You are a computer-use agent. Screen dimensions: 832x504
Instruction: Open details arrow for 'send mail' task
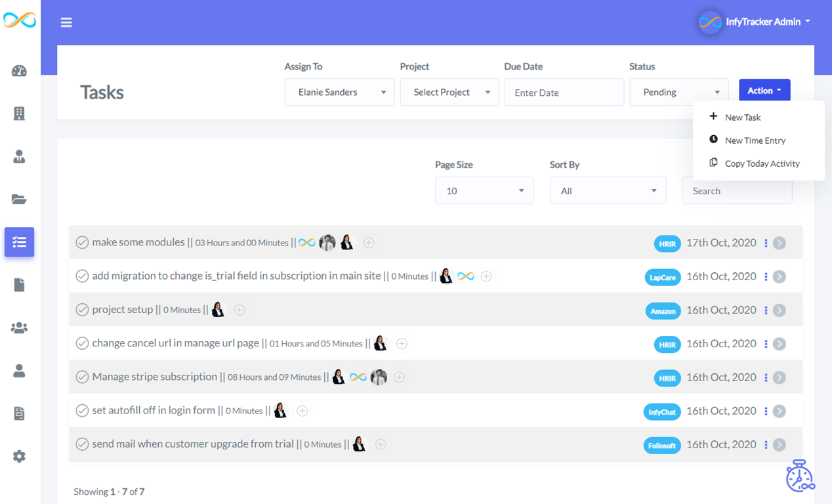779,445
